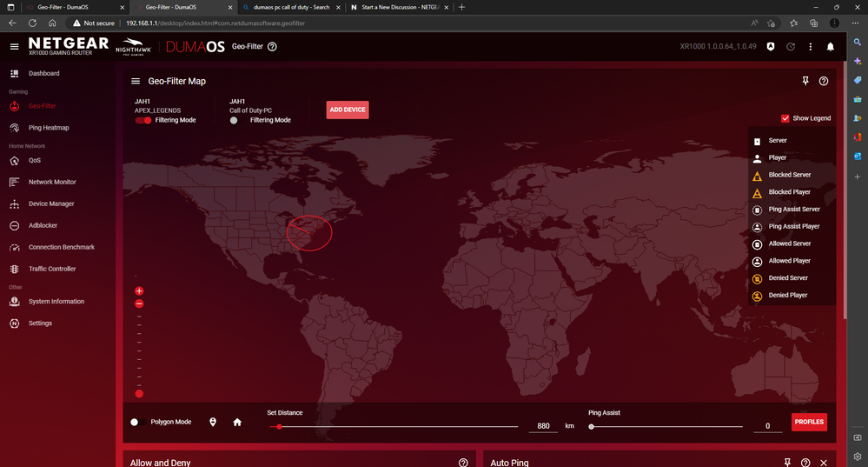Screen dimensions: 868x467
Task: Click the browser address bar URL
Action: tap(215, 23)
